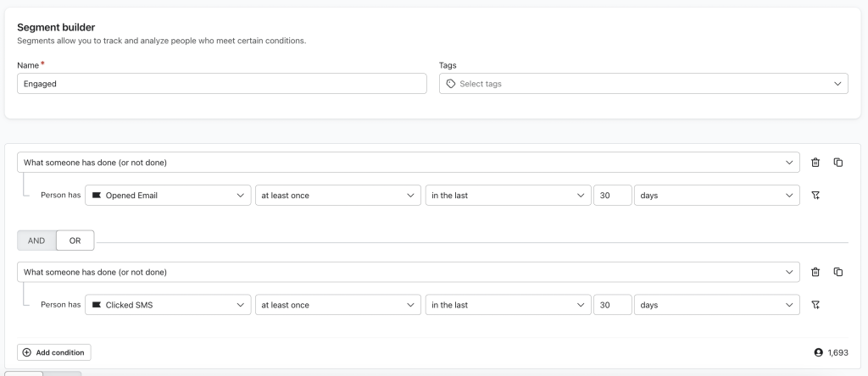The height and width of the screenshot is (376, 868).
Task: Click the segment Name field containing Engaged
Action: (x=222, y=84)
